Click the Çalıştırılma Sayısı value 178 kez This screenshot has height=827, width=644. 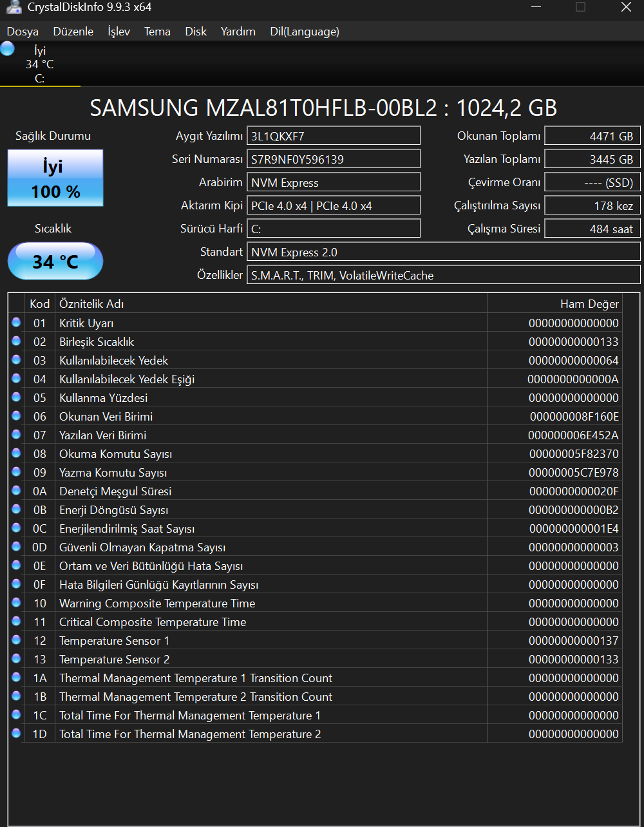coord(592,205)
